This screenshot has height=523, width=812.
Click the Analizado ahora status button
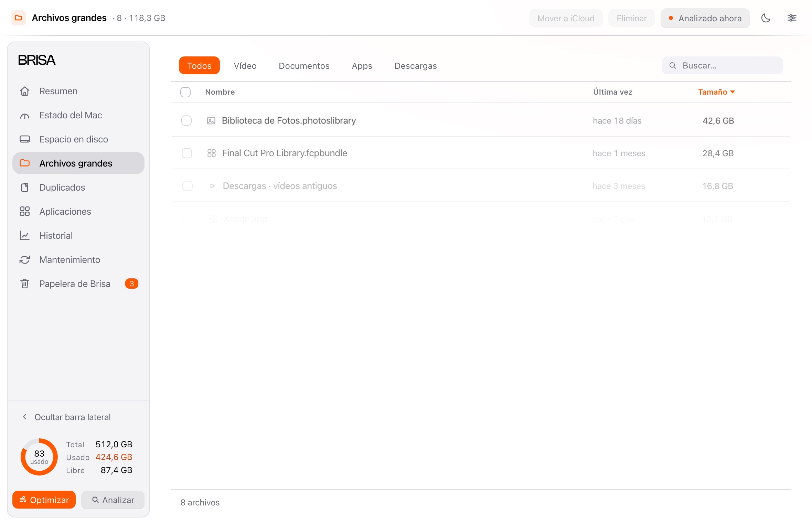click(705, 18)
